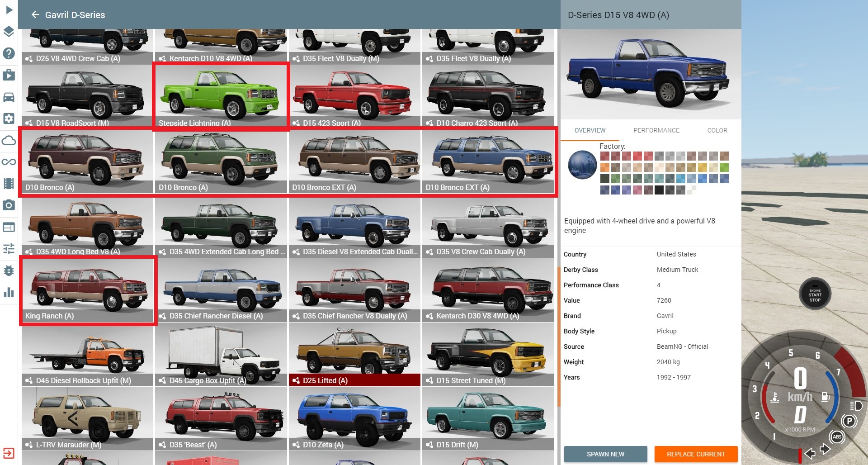Screen dimensions: 868x465
Task: Select the King Ranch (A) thumbnail
Action: coord(88,289)
